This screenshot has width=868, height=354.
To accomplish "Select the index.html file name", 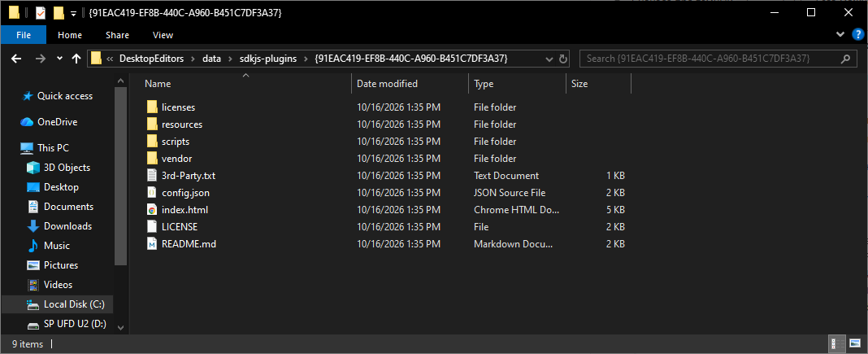I will click(184, 210).
